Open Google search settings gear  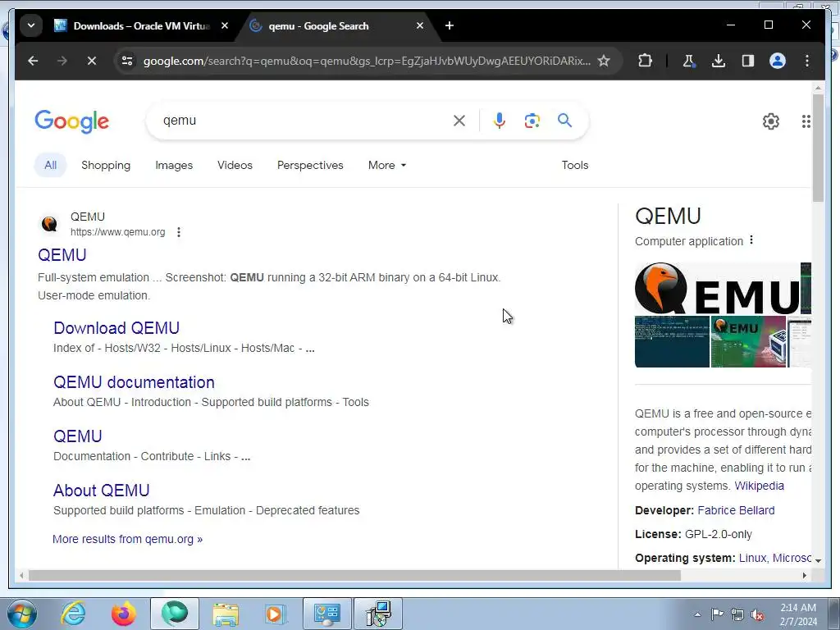pyautogui.click(x=771, y=121)
